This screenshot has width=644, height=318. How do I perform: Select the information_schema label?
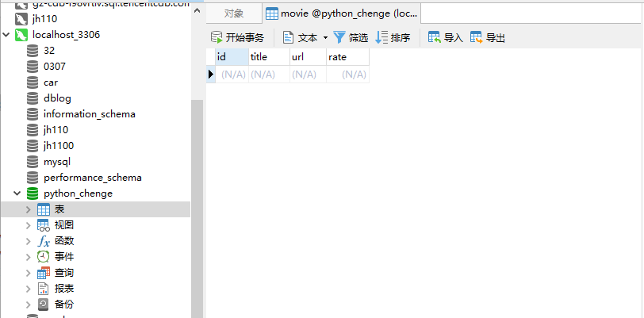pos(90,114)
